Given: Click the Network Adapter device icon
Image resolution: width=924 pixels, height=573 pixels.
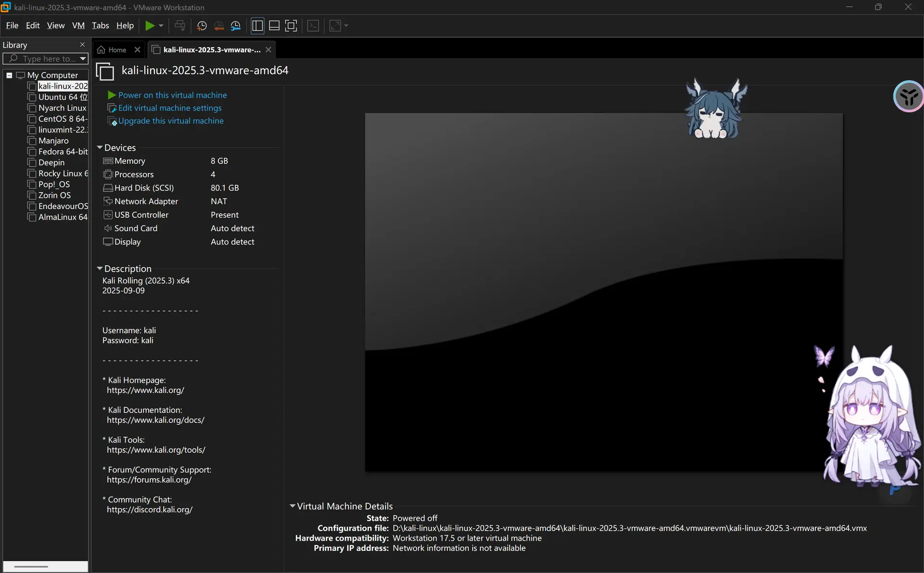Looking at the screenshot, I should [108, 201].
